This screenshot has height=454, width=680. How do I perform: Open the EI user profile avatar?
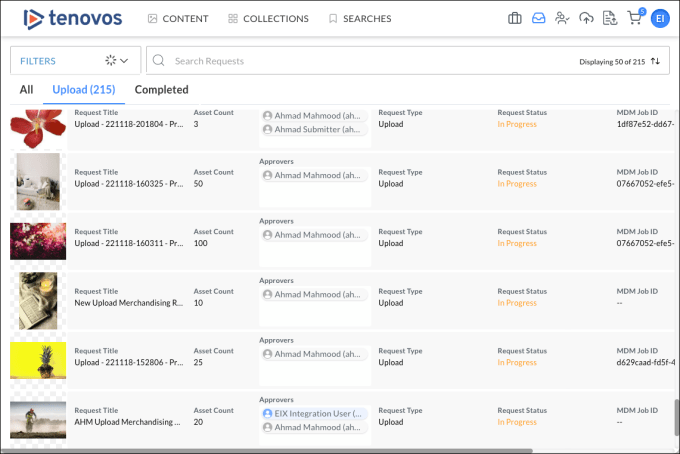tap(659, 18)
